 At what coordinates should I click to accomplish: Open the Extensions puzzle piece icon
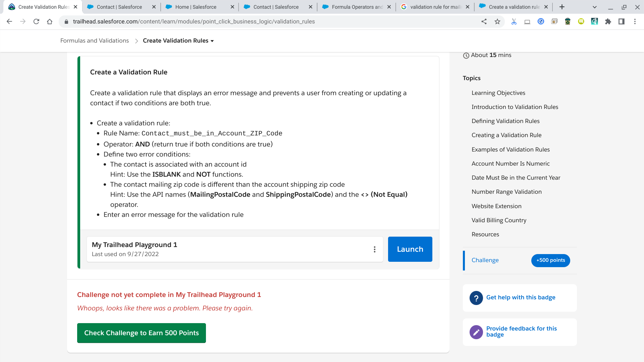pyautogui.click(x=608, y=21)
